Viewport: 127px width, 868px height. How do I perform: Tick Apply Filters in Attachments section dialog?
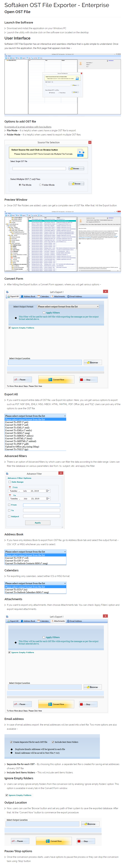(44, 637)
